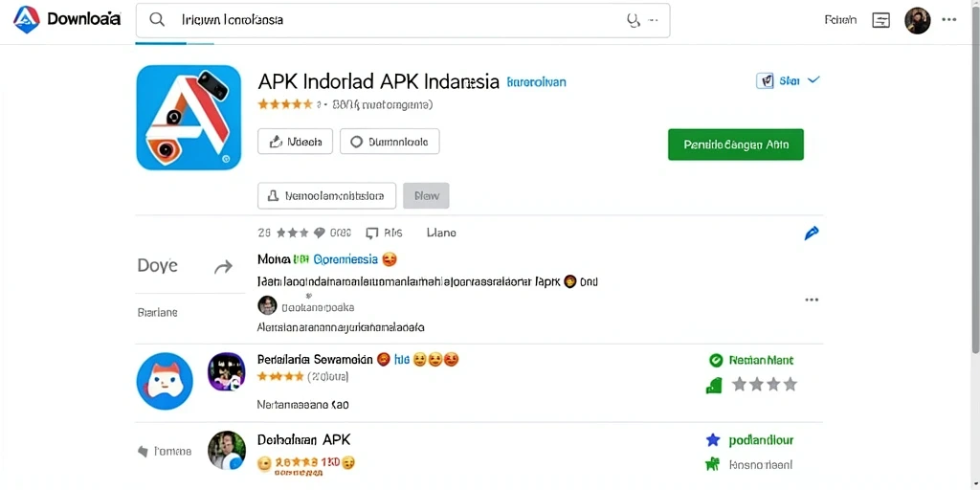This screenshot has width=980, height=490.
Task: Click the RemanMant green label
Action: pos(761,360)
